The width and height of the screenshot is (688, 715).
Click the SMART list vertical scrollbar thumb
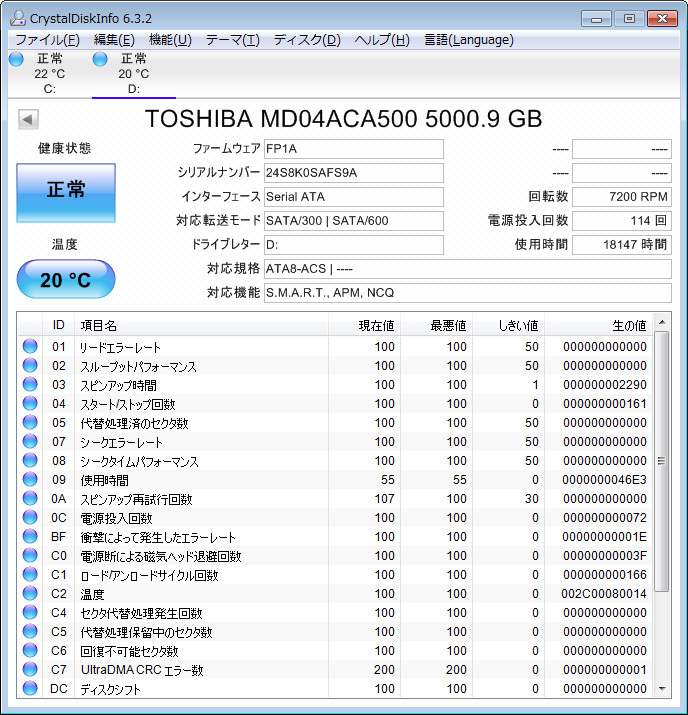662,461
